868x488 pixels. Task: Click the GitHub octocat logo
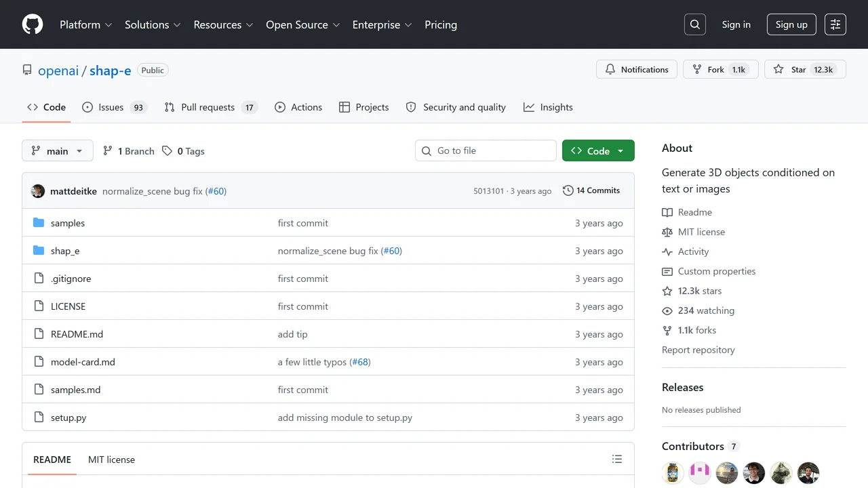(x=33, y=24)
